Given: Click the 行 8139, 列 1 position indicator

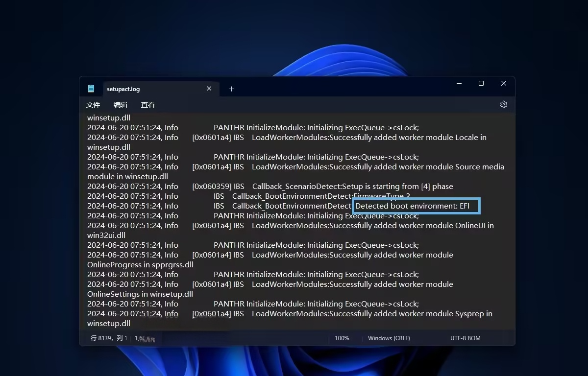Looking at the screenshot, I should coord(109,338).
